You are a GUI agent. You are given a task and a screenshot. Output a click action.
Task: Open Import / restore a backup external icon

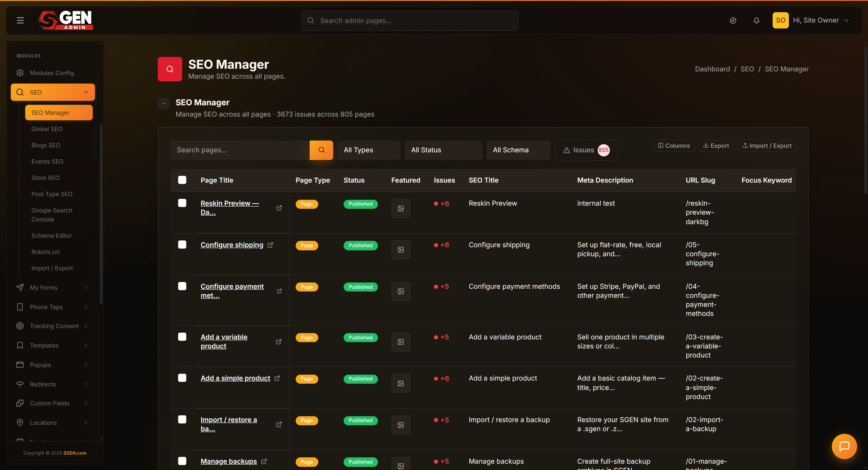[279, 425]
